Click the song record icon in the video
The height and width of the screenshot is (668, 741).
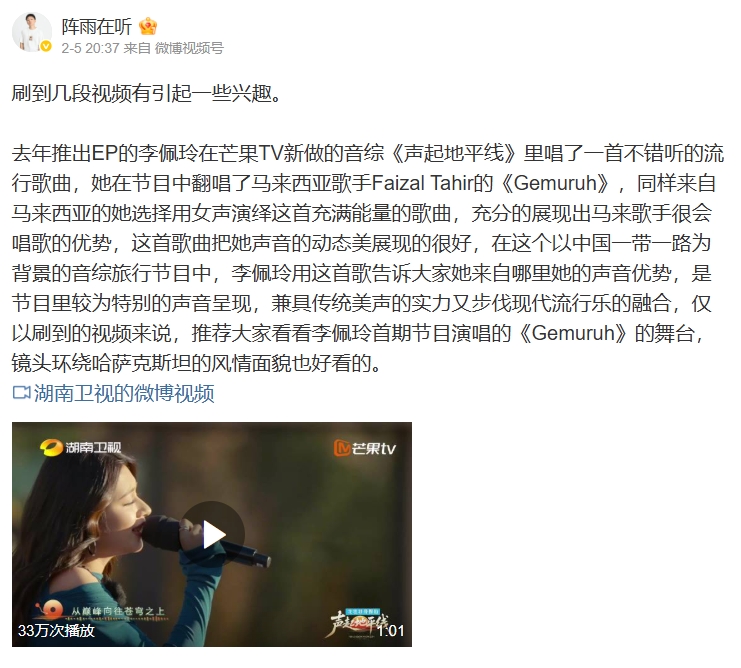pos(49,610)
